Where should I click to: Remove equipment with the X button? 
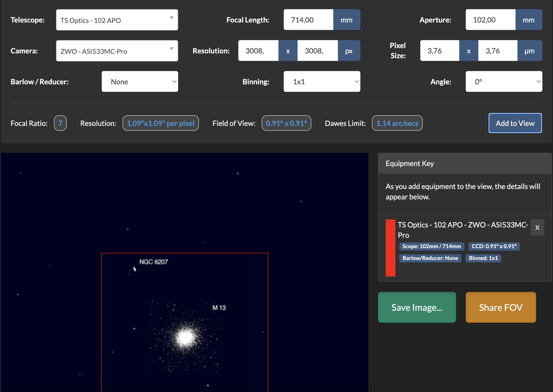(537, 227)
